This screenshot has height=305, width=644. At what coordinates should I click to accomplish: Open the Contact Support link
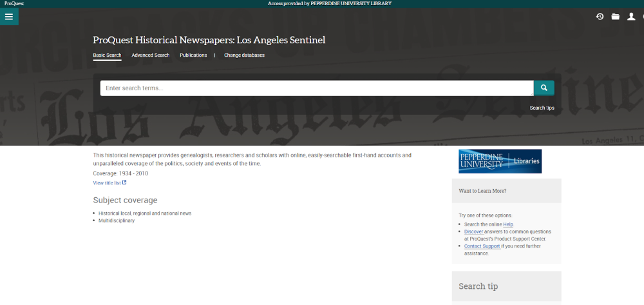(482, 246)
